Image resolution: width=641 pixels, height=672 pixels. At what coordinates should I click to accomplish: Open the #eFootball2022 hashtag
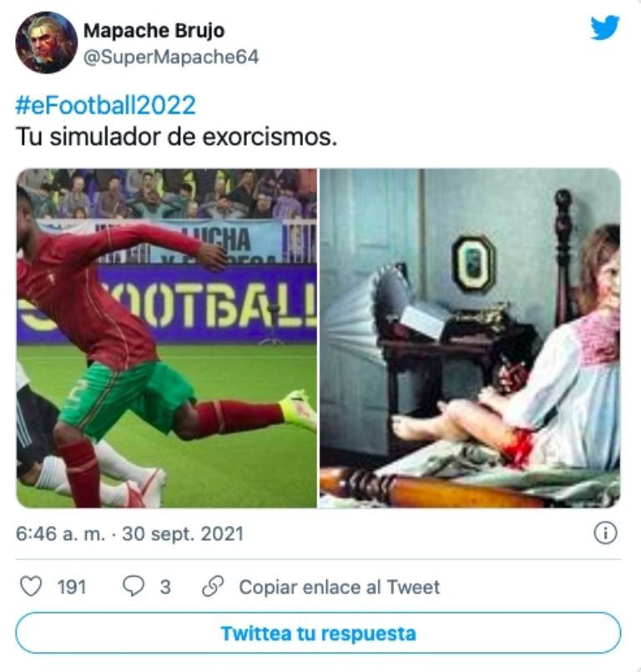105,104
